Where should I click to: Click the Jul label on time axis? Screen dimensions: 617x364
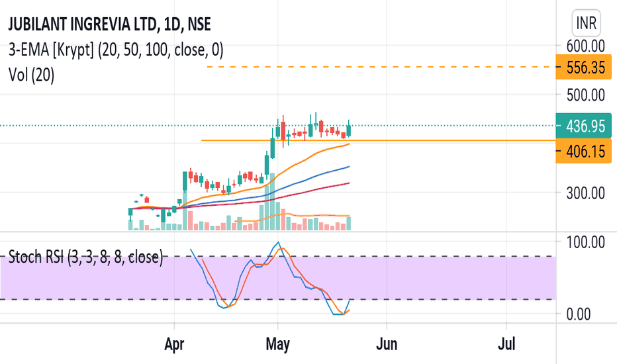coord(506,344)
